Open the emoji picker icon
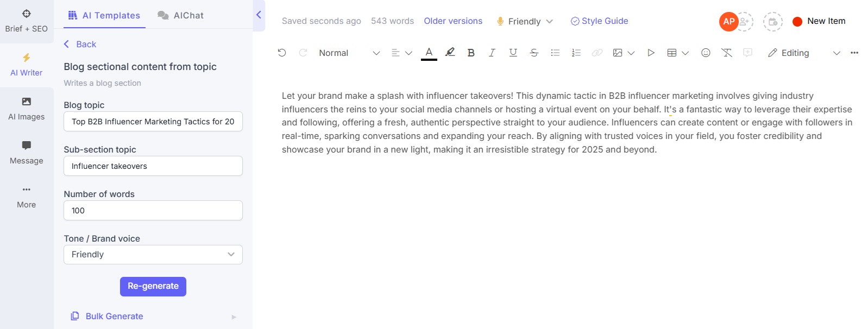The image size is (868, 329). tap(706, 53)
